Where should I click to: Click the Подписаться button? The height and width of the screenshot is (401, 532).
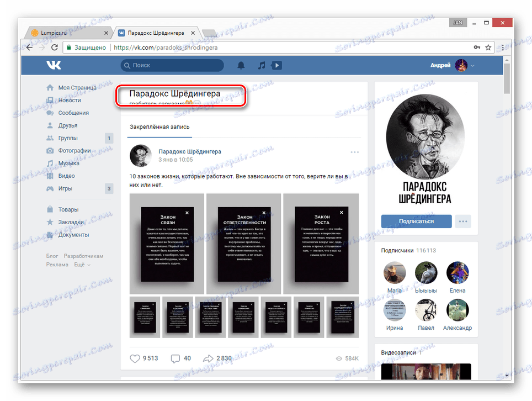(416, 221)
